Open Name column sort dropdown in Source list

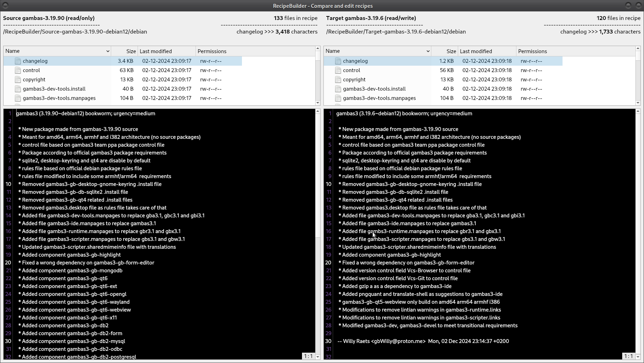click(108, 51)
